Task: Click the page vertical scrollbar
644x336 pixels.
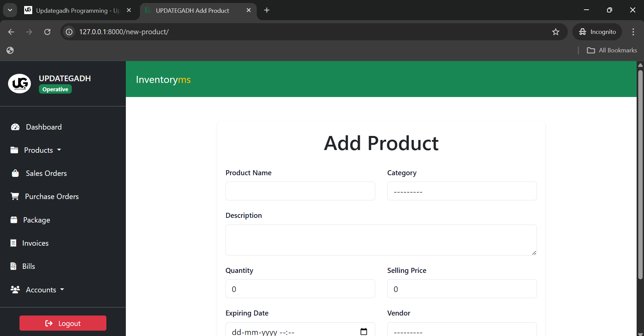Action: 640,175
